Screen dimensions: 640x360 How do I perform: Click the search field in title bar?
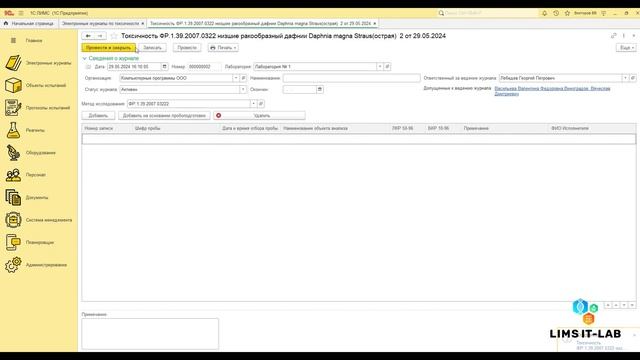488,13
